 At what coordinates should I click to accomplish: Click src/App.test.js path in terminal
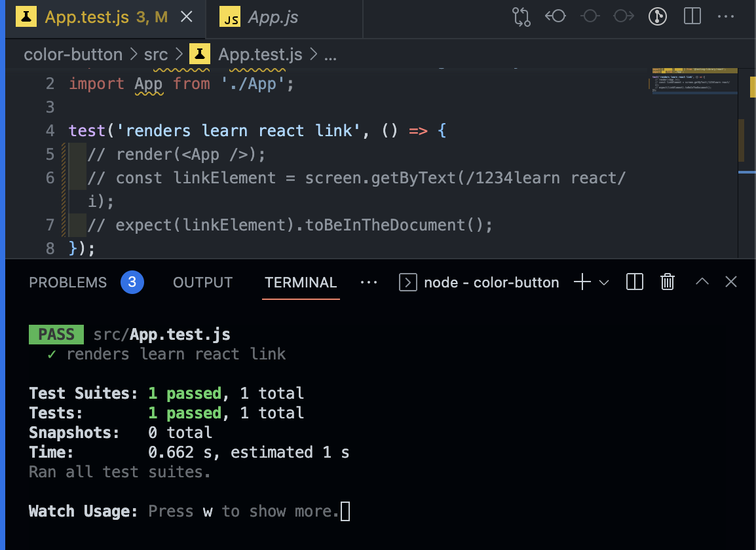[162, 335]
